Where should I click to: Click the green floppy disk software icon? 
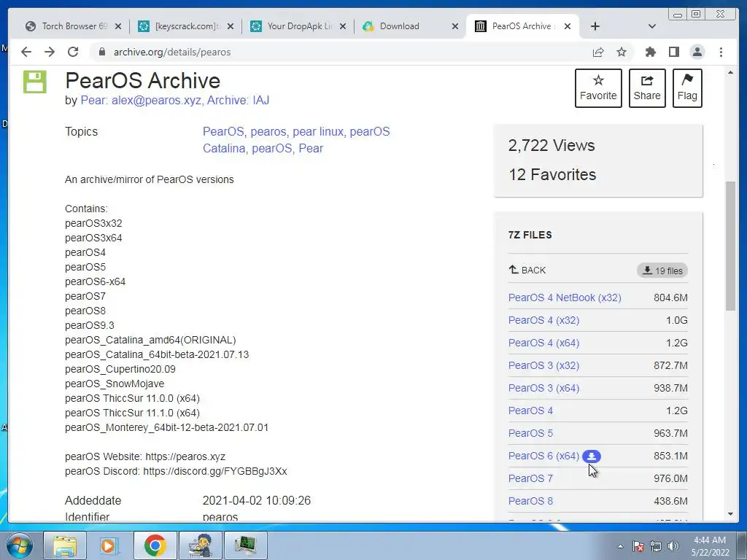tap(35, 82)
